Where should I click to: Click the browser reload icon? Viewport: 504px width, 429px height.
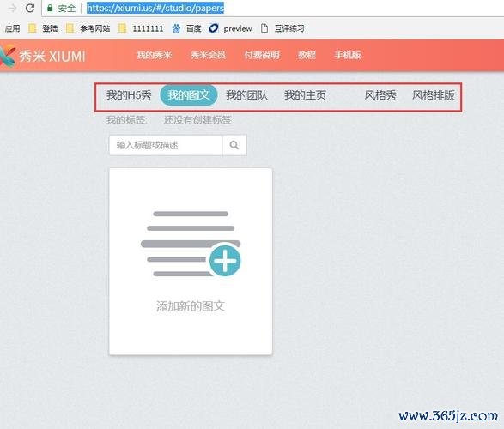click(30, 8)
